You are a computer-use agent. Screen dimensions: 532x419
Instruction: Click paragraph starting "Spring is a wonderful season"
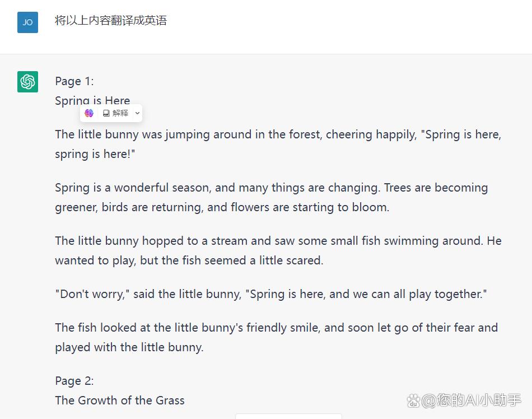(x=272, y=197)
